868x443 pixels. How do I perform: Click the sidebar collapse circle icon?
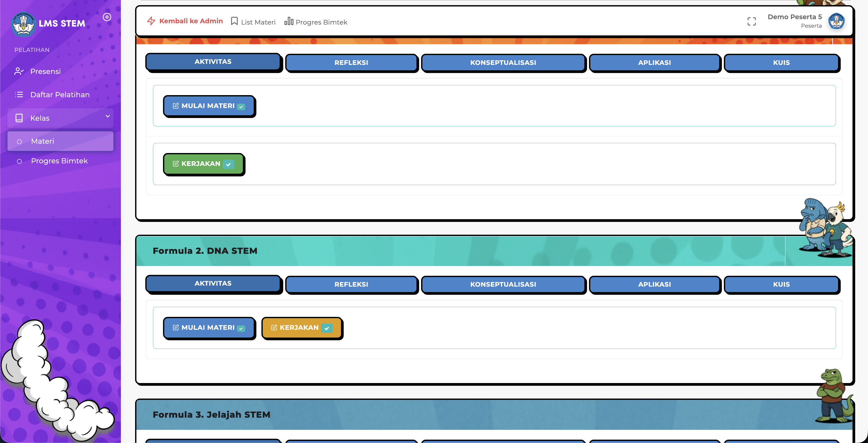coord(107,17)
